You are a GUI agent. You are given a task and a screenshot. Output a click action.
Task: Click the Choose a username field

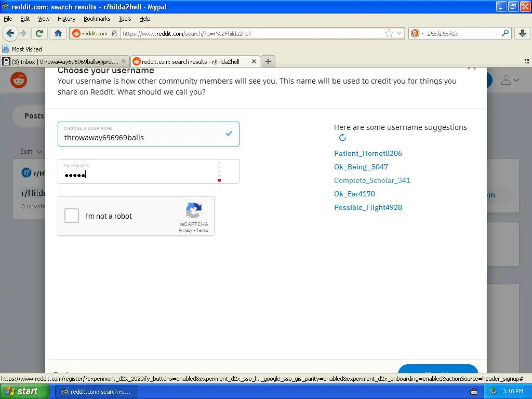148,134
